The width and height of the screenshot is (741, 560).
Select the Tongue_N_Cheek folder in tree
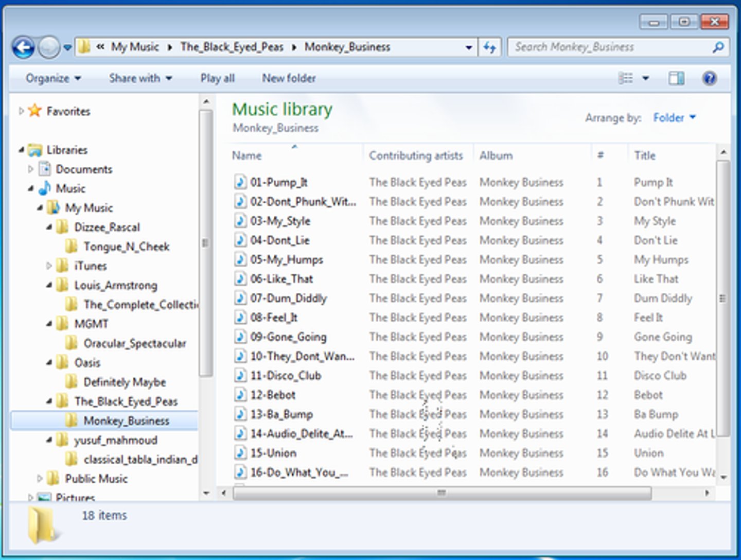126,247
